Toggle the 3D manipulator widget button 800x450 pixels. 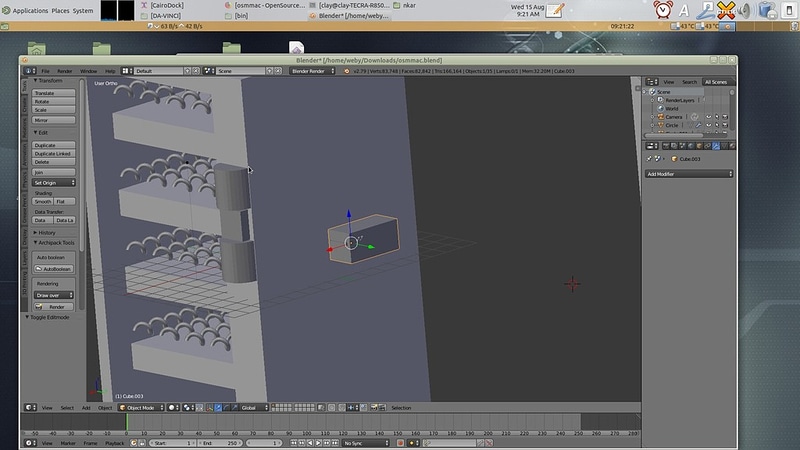pyautogui.click(x=210, y=408)
